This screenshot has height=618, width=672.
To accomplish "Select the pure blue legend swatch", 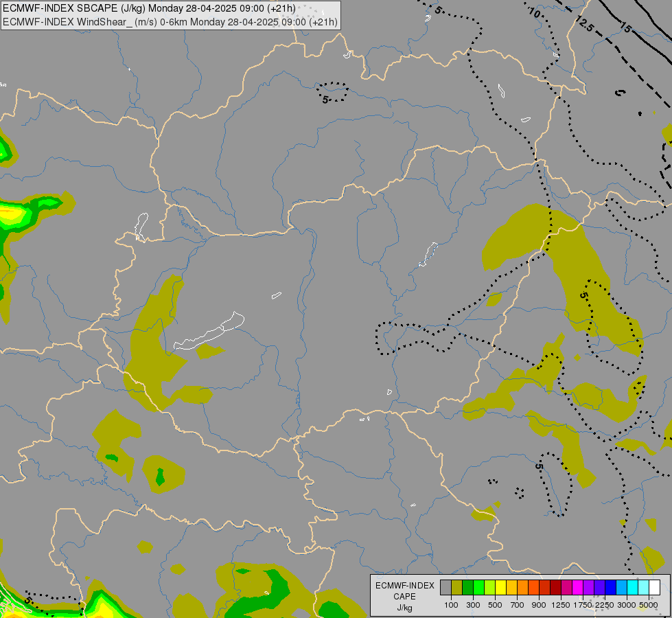I will tap(611, 587).
